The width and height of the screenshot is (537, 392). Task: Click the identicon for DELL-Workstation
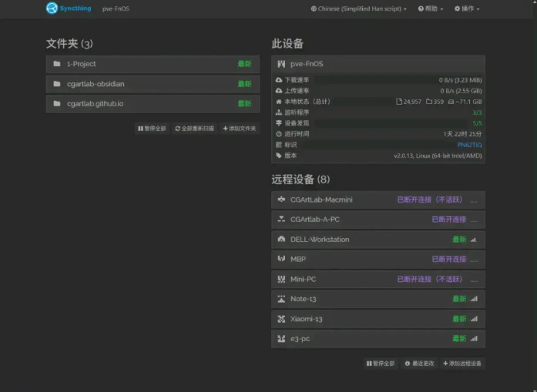click(281, 240)
